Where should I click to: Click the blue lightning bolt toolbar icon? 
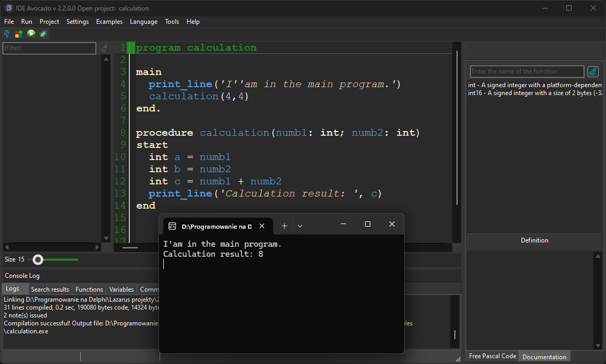(7, 34)
